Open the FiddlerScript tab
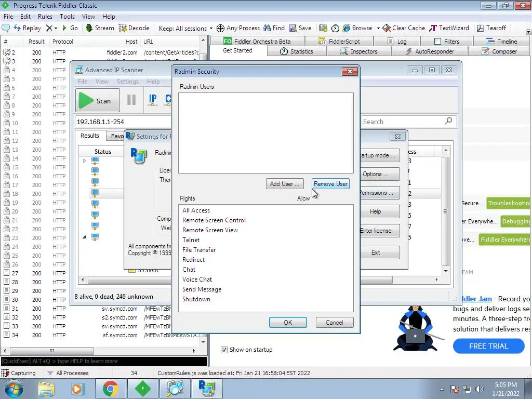This screenshot has height=399, width=532. (x=339, y=42)
